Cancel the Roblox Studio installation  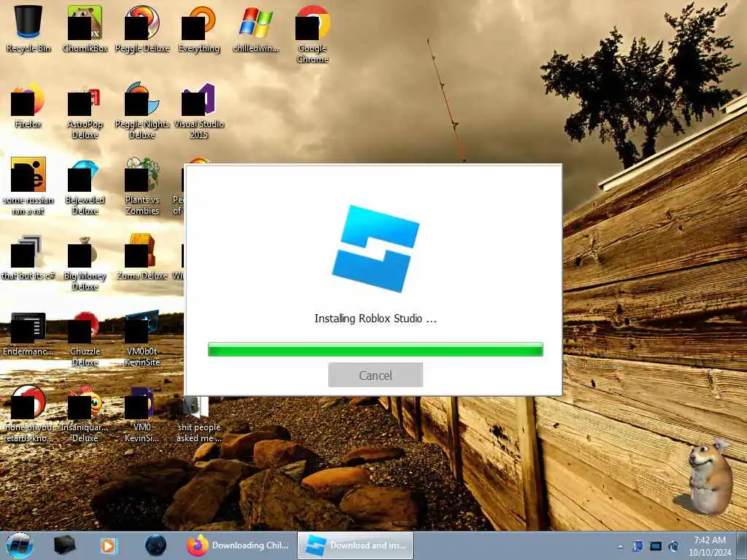point(376,375)
